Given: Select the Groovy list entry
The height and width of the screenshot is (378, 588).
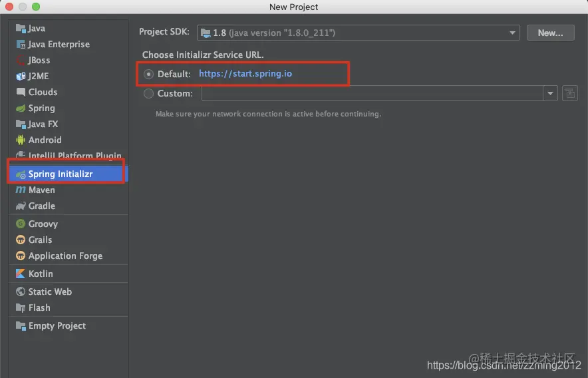Looking at the screenshot, I should pyautogui.click(x=69, y=224).
